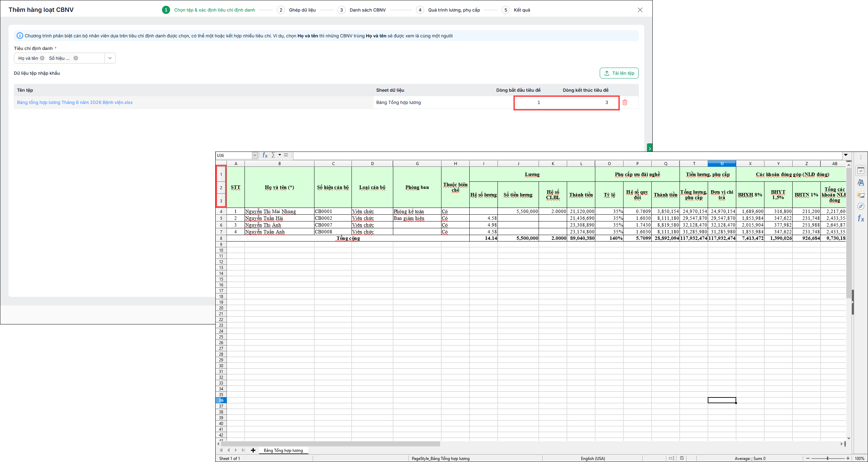Zoom out with the minus icon

(808, 458)
